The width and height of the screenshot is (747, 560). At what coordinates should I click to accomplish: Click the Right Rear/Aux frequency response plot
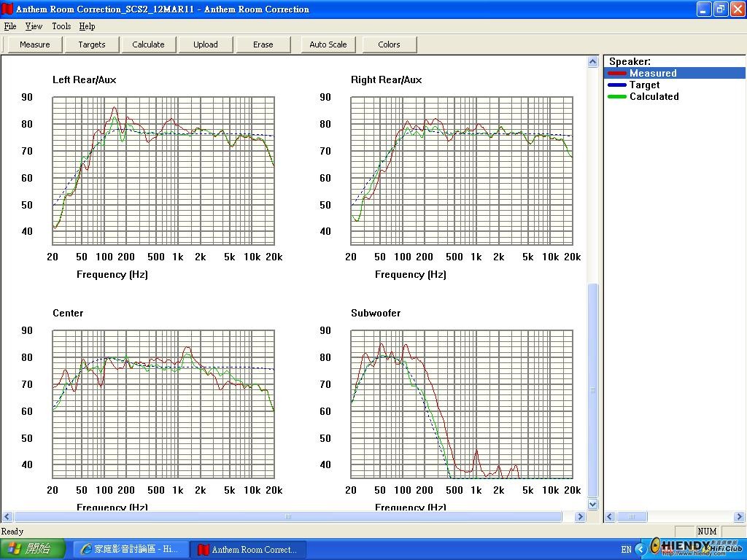(x=462, y=171)
